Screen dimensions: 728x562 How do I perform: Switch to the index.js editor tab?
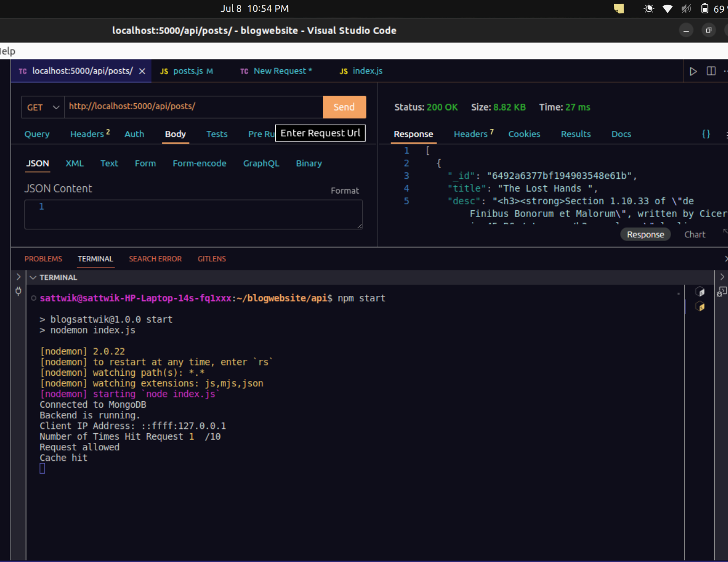click(x=361, y=71)
